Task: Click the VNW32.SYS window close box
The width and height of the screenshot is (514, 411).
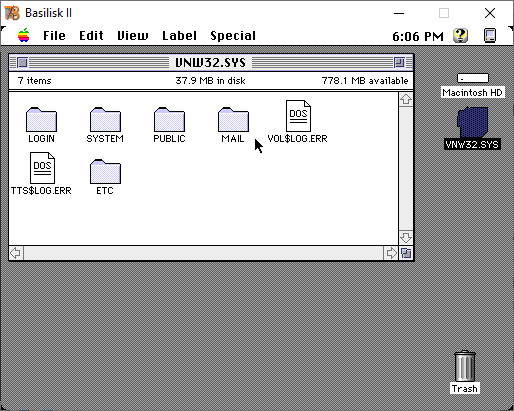Action: [x=22, y=62]
